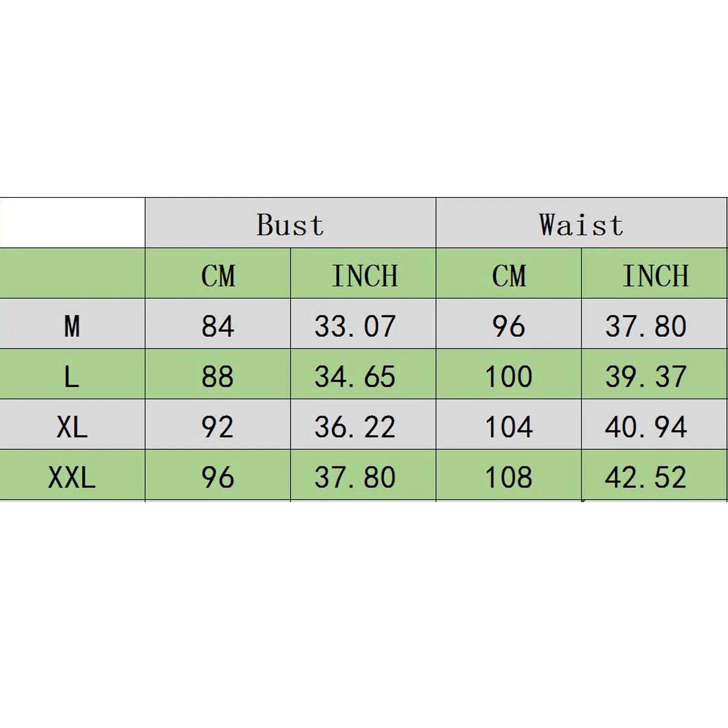The image size is (728, 728).
Task: Click the M size row label
Action: (72, 324)
